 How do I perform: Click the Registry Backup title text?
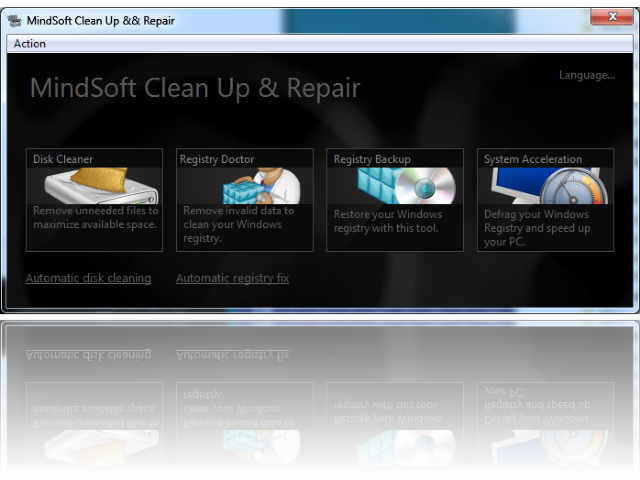click(x=372, y=159)
